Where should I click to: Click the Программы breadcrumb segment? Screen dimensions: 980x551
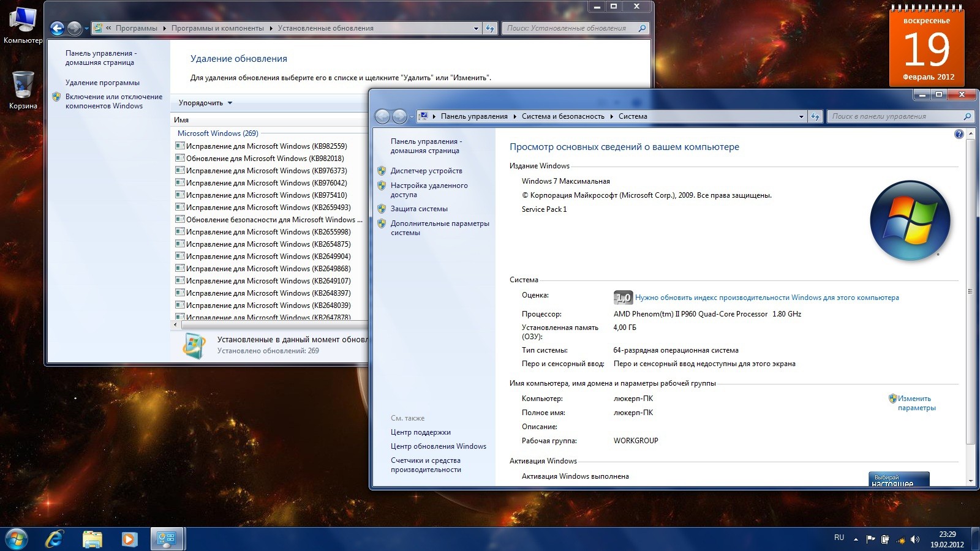click(x=136, y=28)
